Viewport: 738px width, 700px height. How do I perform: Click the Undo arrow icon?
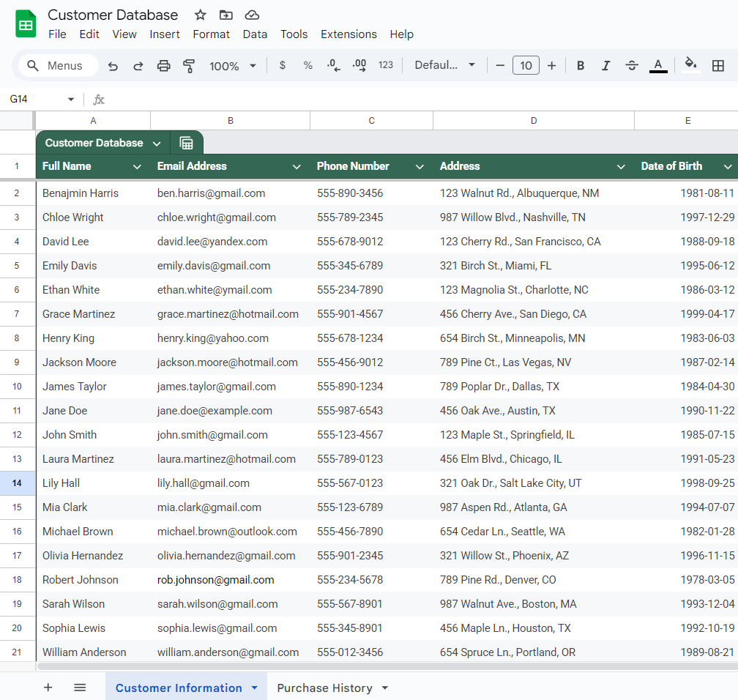click(113, 66)
